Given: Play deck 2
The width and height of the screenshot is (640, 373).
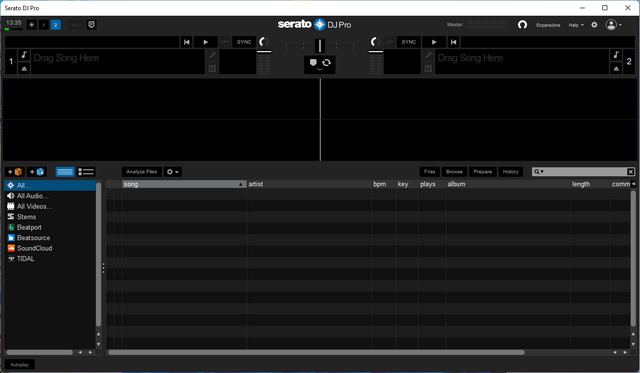Looking at the screenshot, I should tap(434, 42).
